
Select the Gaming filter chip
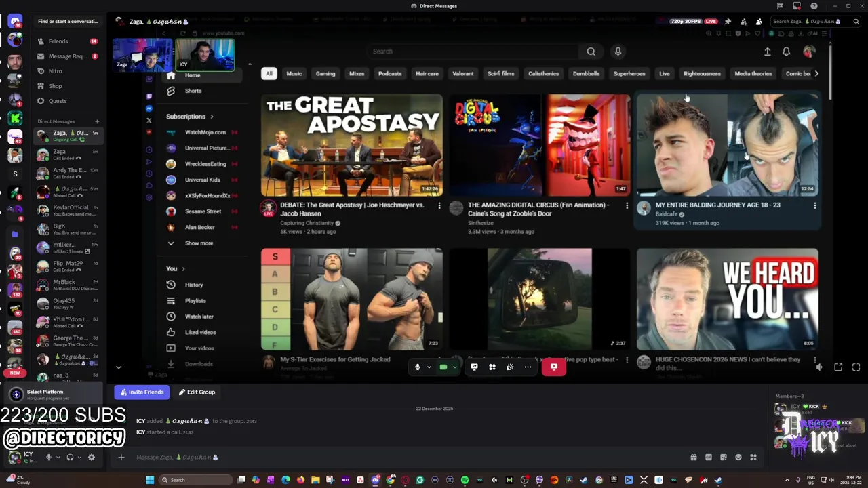click(x=325, y=73)
